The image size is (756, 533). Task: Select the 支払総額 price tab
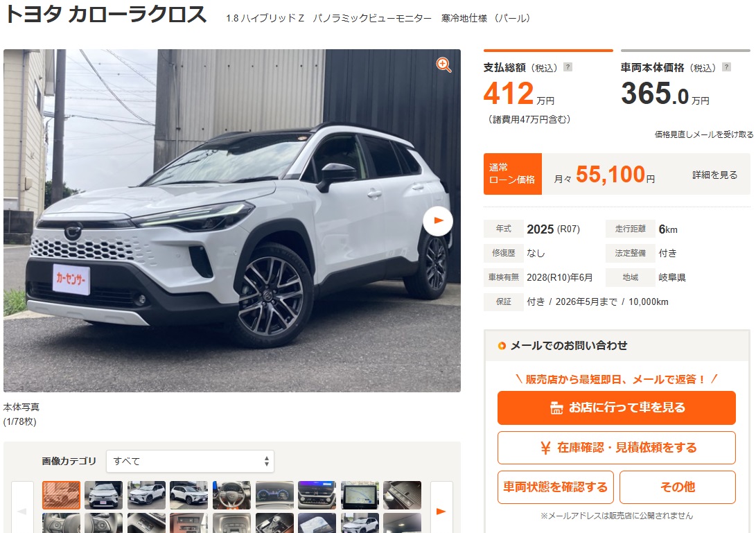point(548,87)
